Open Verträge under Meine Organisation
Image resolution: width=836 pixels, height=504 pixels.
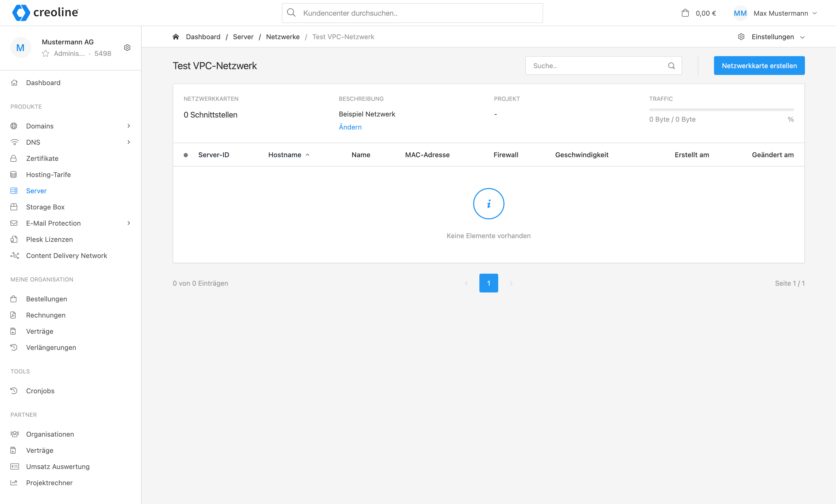[40, 331]
